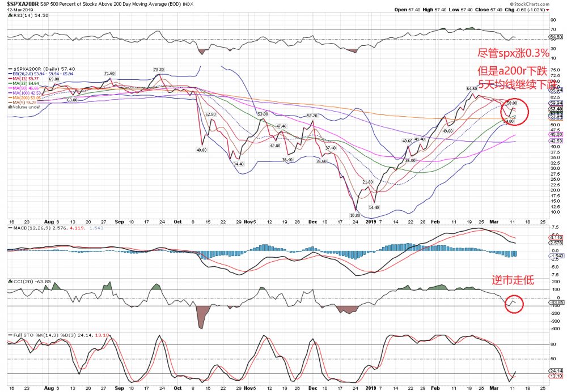Click the 34.40 low price label
Viewport: 567px width, 392px height.
pos(238,164)
